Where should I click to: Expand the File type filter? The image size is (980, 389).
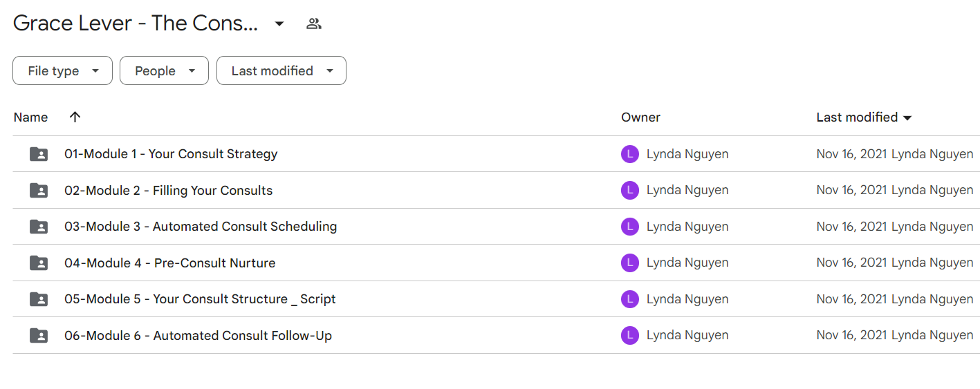[62, 70]
